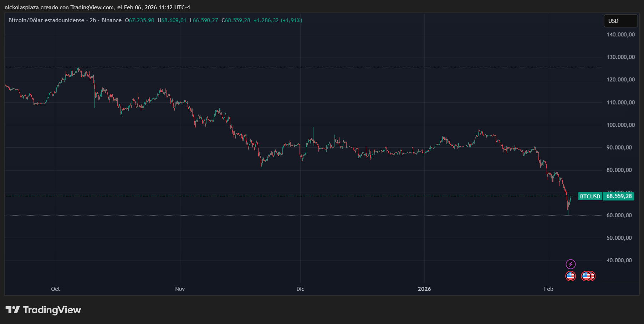Viewport: 644px width, 324px height.
Task: Open the USD currency selector
Action: 620,21
